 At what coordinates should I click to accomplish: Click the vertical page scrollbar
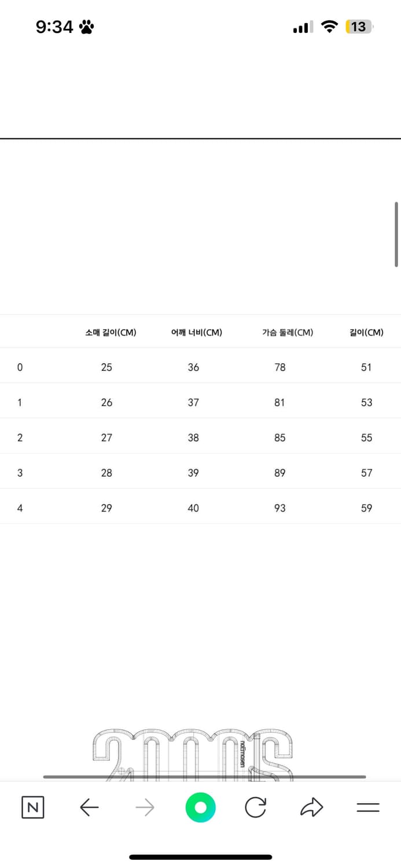396,234
